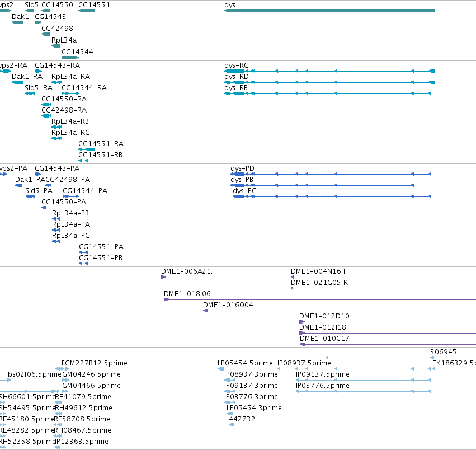476x450 pixels.
Task: Select the CG14550-PA protein label
Action: (64, 202)
